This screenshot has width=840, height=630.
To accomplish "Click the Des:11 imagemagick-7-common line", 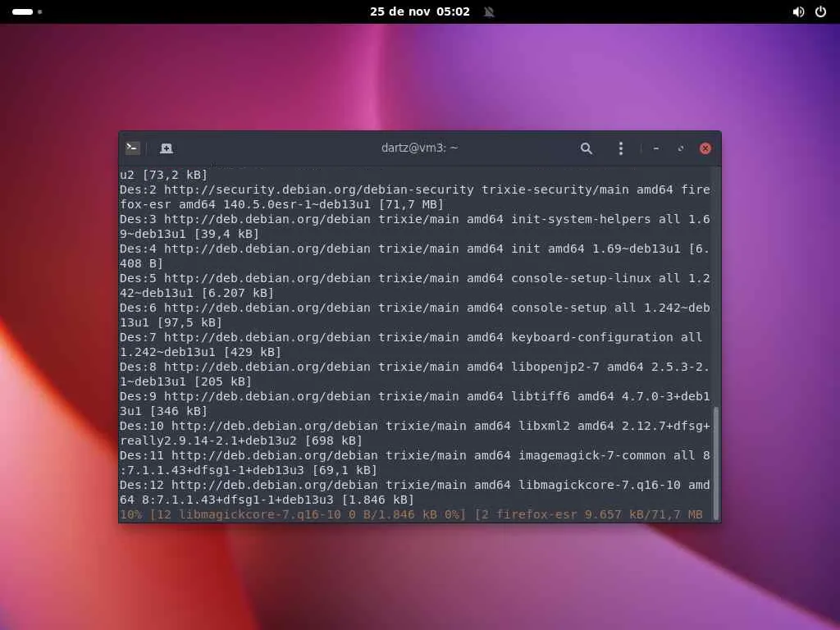I will coord(414,455).
